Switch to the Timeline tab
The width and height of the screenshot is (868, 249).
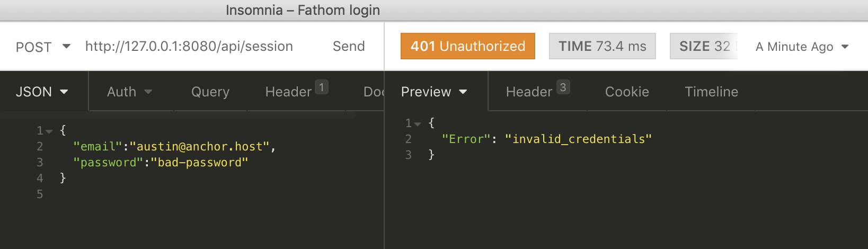711,92
